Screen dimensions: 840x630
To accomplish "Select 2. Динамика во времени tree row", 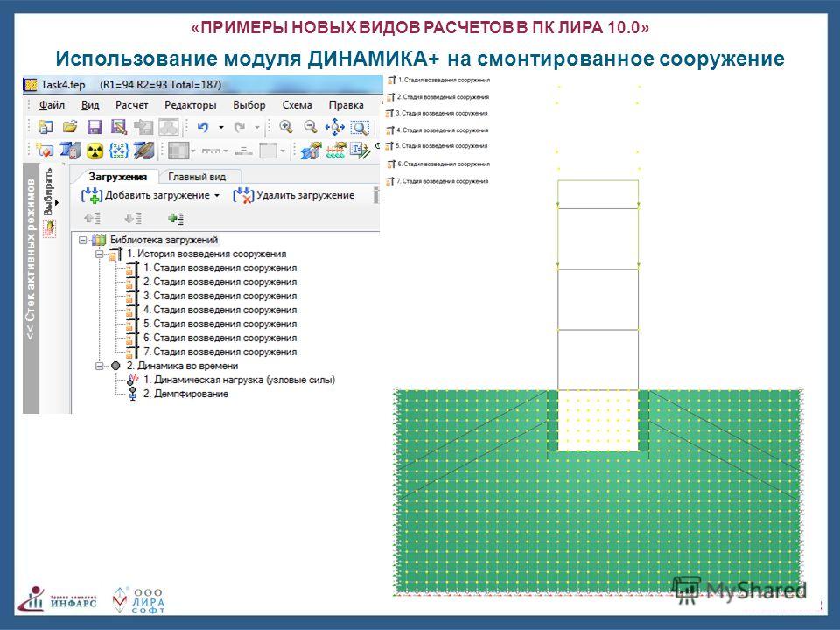I will [182, 366].
